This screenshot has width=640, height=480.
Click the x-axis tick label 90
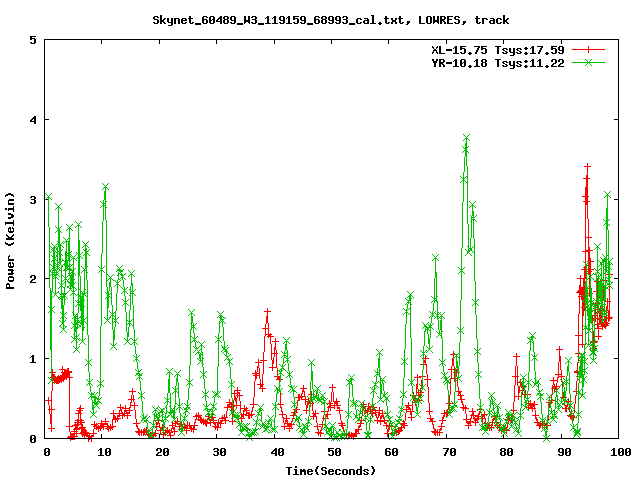pos(564,452)
